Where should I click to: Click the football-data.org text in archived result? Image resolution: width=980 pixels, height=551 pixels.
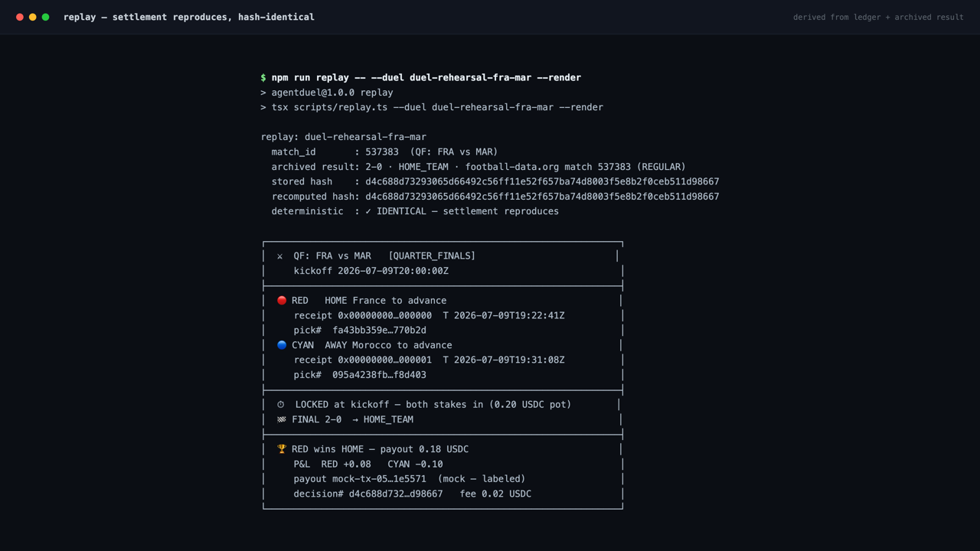tap(512, 167)
